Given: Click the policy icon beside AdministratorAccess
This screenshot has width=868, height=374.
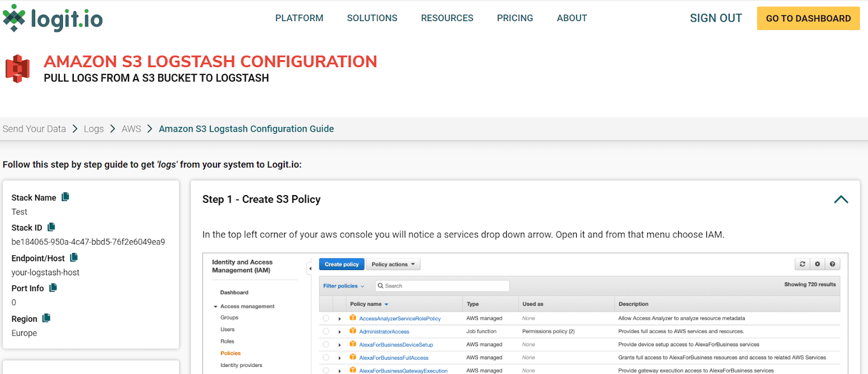Looking at the screenshot, I should [x=353, y=331].
